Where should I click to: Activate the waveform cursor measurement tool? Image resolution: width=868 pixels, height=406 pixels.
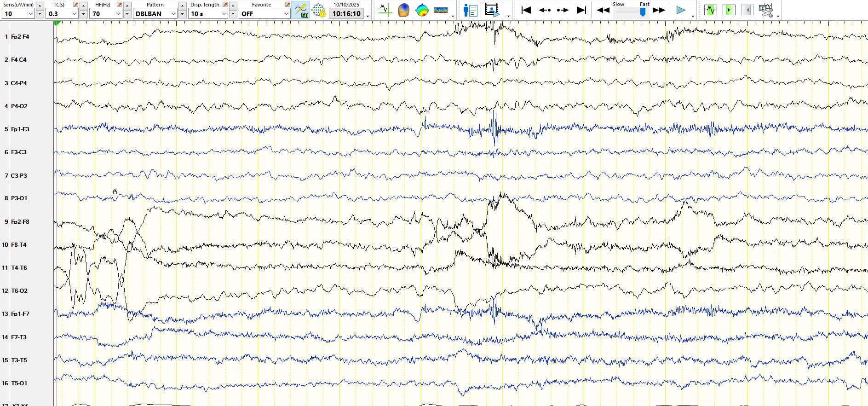pos(385,10)
